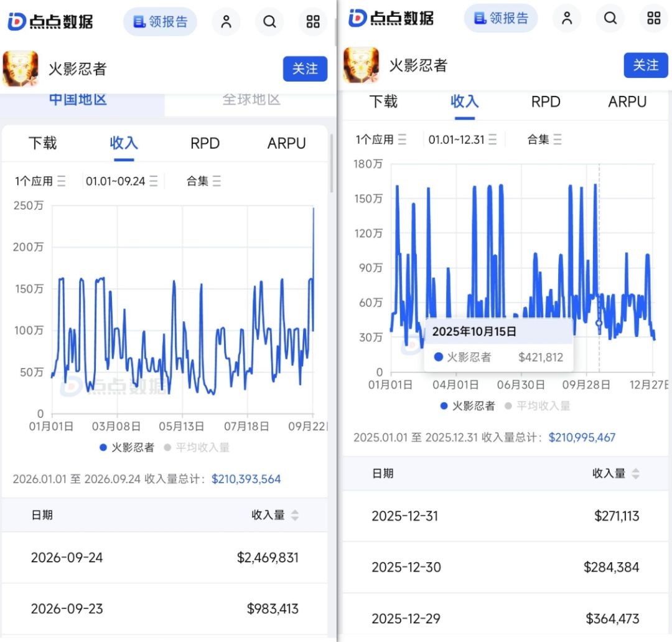Follow 火影忍者 with 关注 in left panel
672x642 pixels.
coord(305,68)
